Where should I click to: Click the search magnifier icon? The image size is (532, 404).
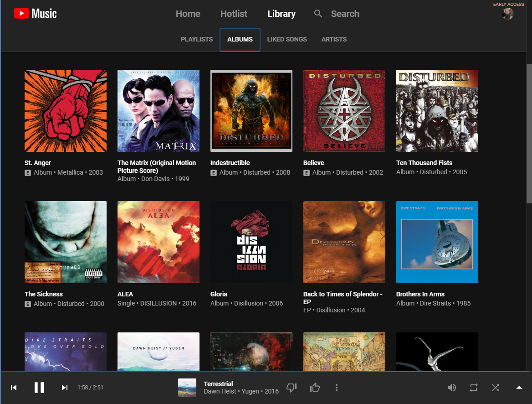[318, 14]
